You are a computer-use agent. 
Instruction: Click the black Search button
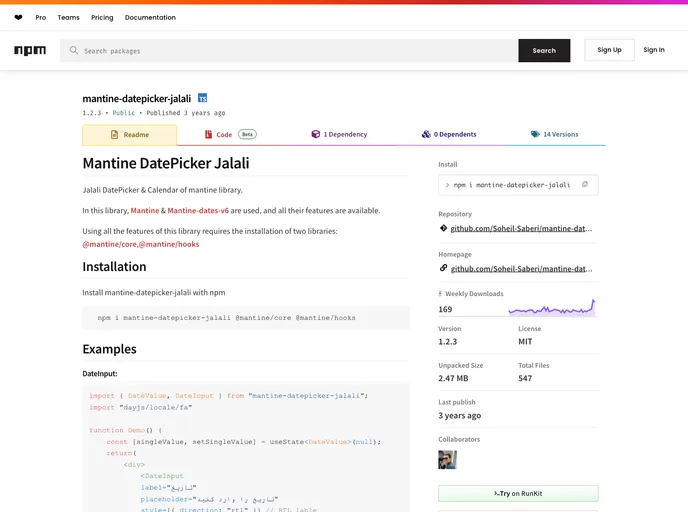(544, 50)
